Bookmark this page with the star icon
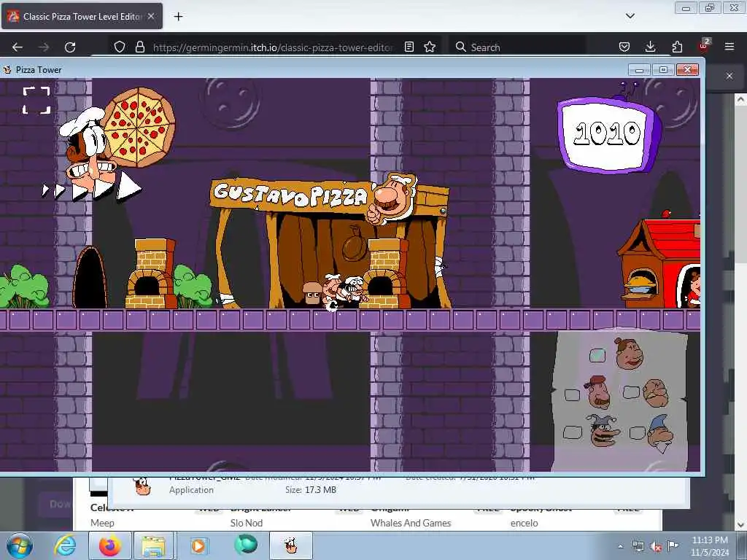 pos(430,47)
